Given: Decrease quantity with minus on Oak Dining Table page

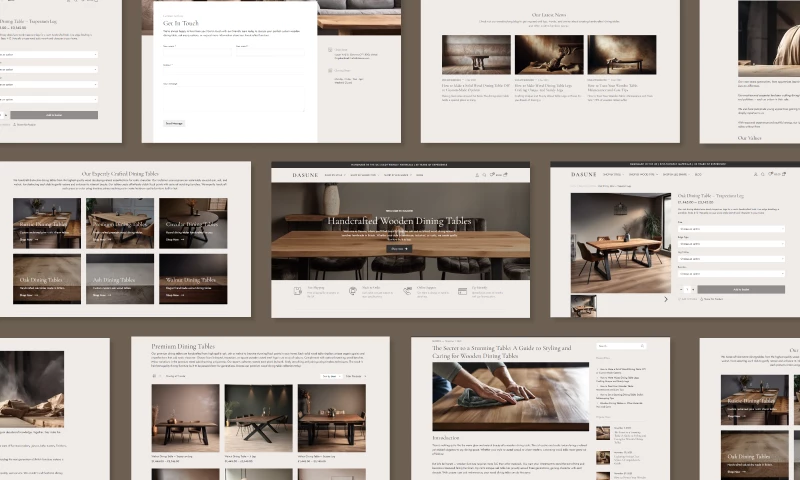Looking at the screenshot, I should click(681, 289).
